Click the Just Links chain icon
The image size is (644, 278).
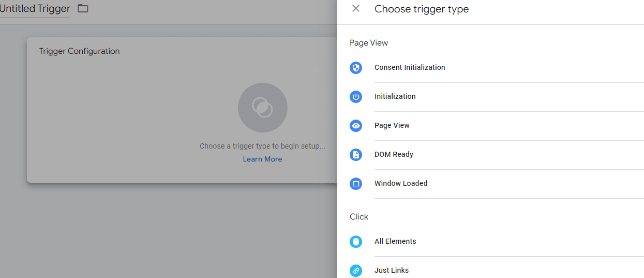point(356,270)
